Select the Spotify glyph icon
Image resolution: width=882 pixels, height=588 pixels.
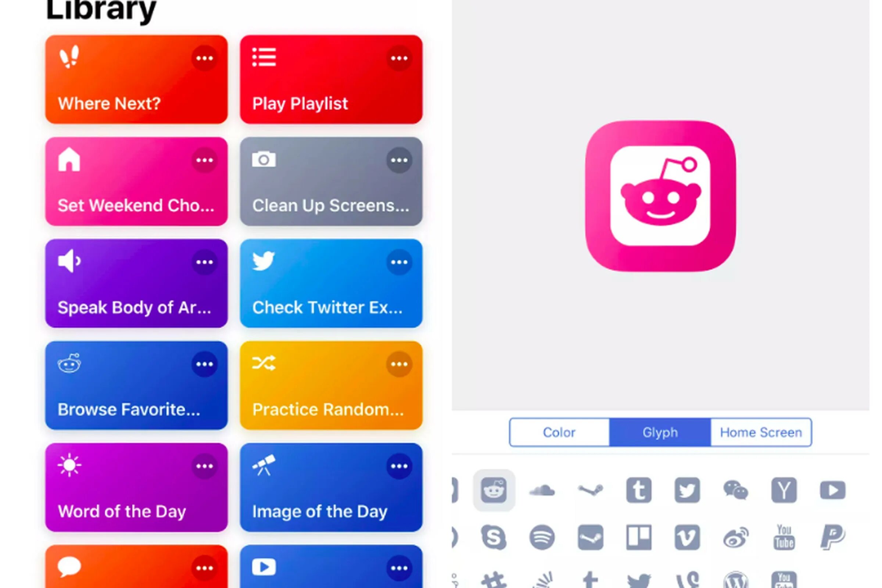click(x=542, y=537)
